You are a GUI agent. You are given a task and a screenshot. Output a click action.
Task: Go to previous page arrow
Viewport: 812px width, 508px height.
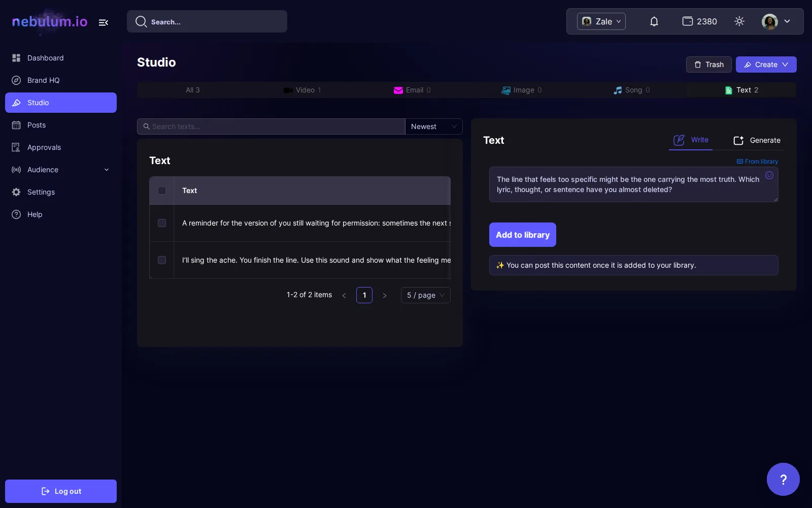pyautogui.click(x=344, y=295)
